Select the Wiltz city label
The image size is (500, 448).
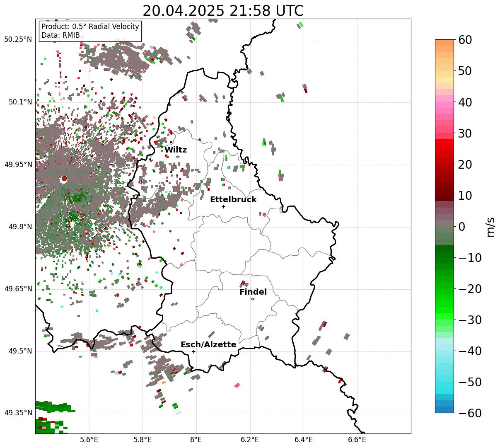tap(176, 150)
